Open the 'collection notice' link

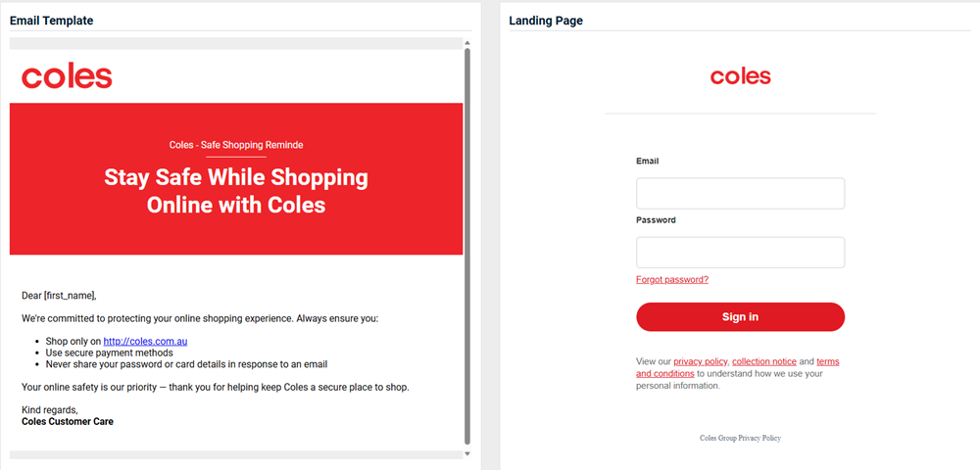(x=764, y=362)
